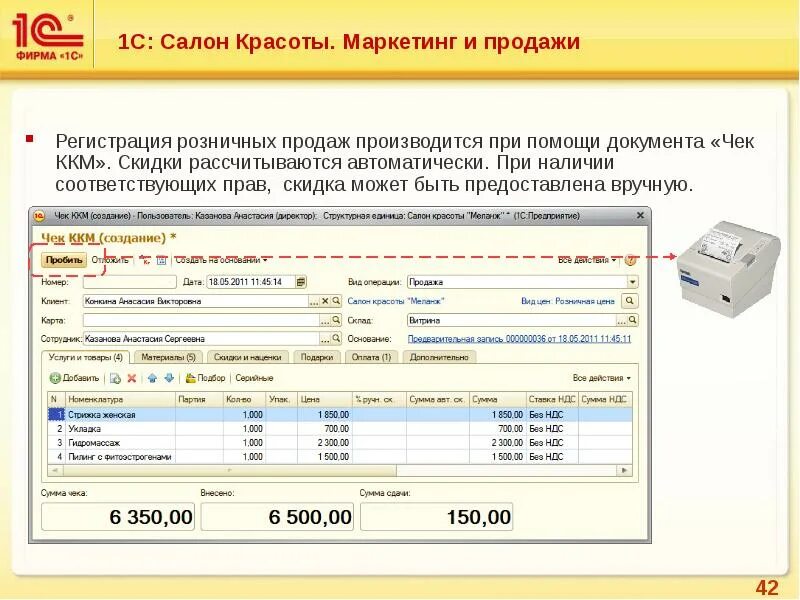
Task: Click the Сумма сдачи field 150,00
Action: click(436, 517)
